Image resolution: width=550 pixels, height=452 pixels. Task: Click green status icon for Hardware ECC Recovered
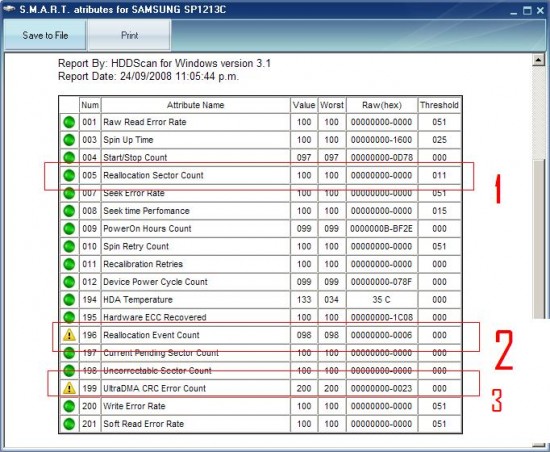click(69, 317)
